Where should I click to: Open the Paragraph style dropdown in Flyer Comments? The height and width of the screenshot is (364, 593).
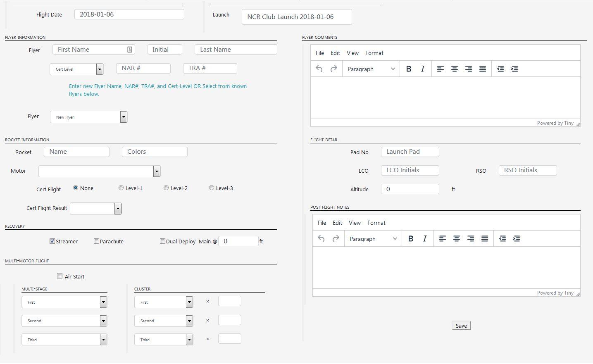coord(371,69)
